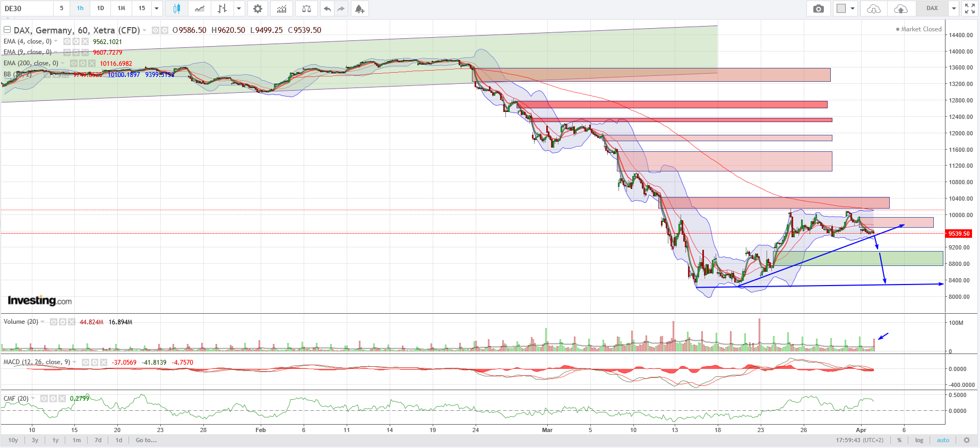Open settings gear for CMF (20)
This screenshot has height=448, width=980.
click(x=54, y=398)
